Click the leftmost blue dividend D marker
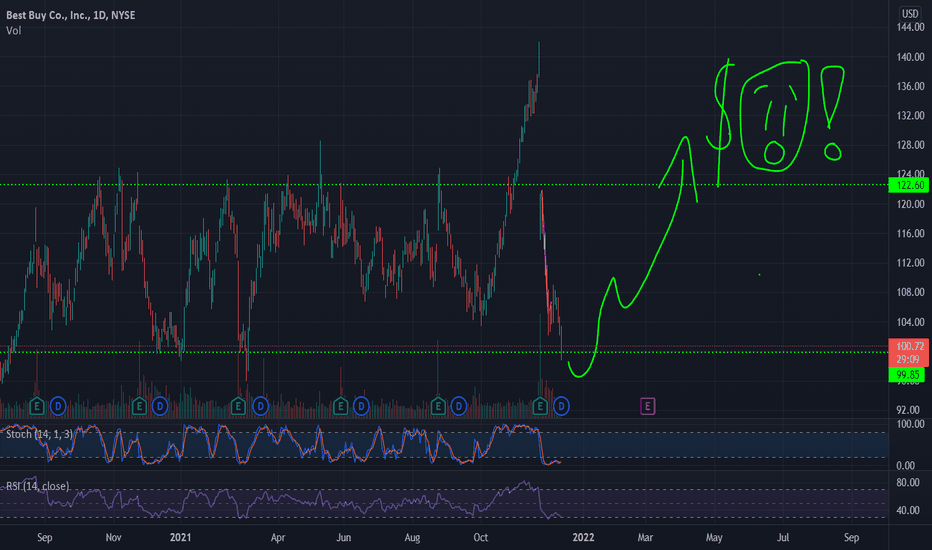The image size is (932, 550). [x=58, y=407]
